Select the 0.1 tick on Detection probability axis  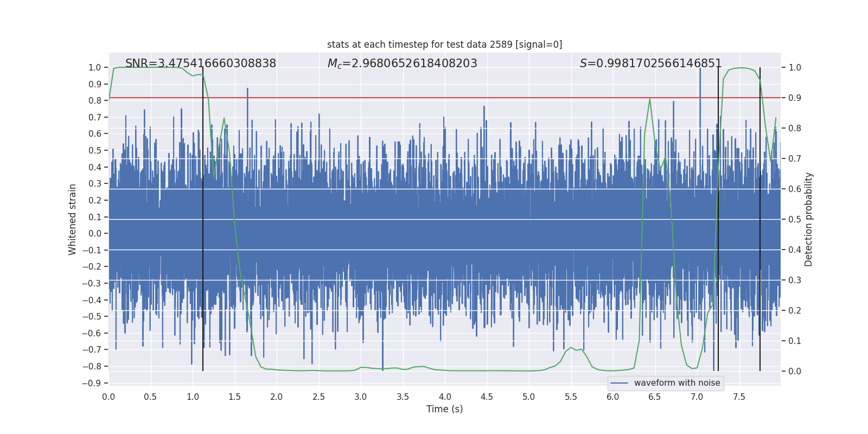[795, 341]
